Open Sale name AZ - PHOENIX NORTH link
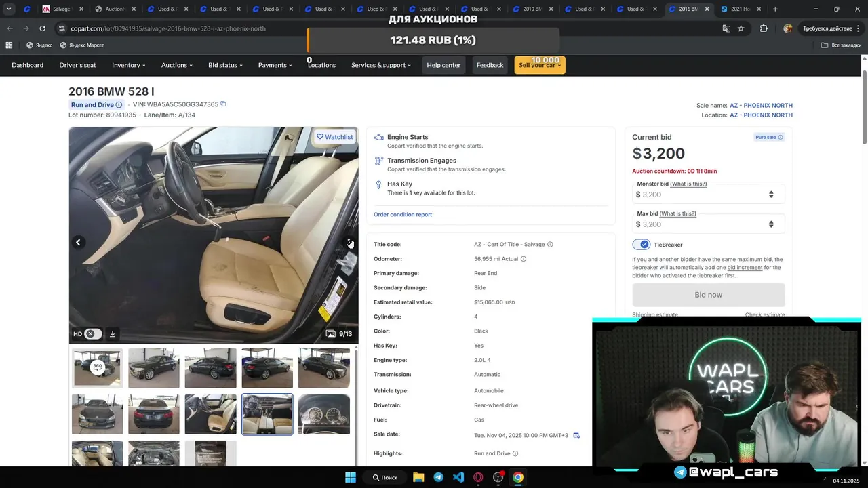 [761, 106]
